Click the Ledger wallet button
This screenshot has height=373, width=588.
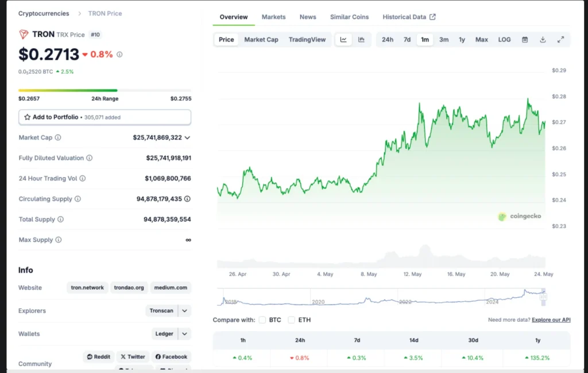pos(164,333)
